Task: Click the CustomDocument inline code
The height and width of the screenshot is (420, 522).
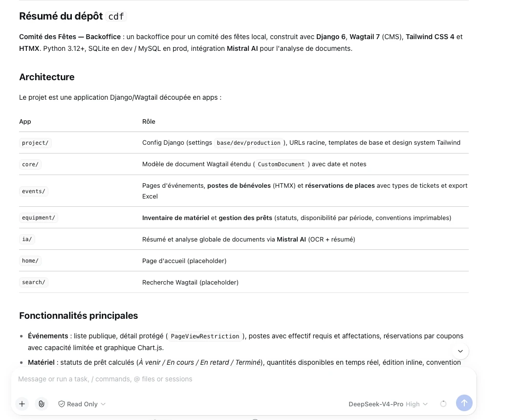Action: tap(281, 164)
